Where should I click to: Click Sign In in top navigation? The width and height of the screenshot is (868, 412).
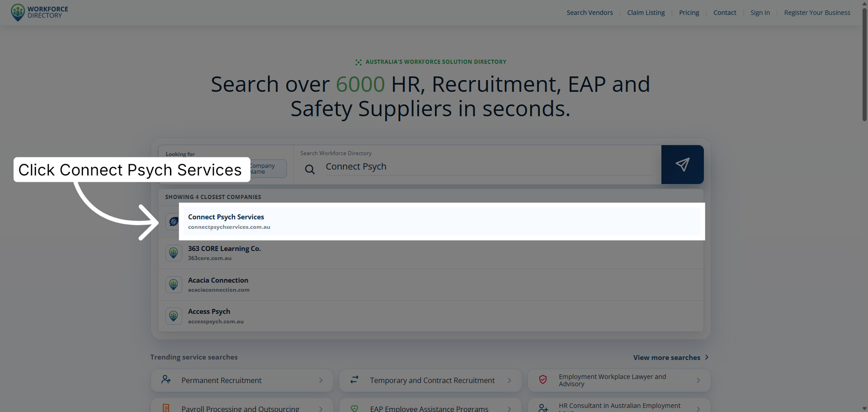coord(760,13)
